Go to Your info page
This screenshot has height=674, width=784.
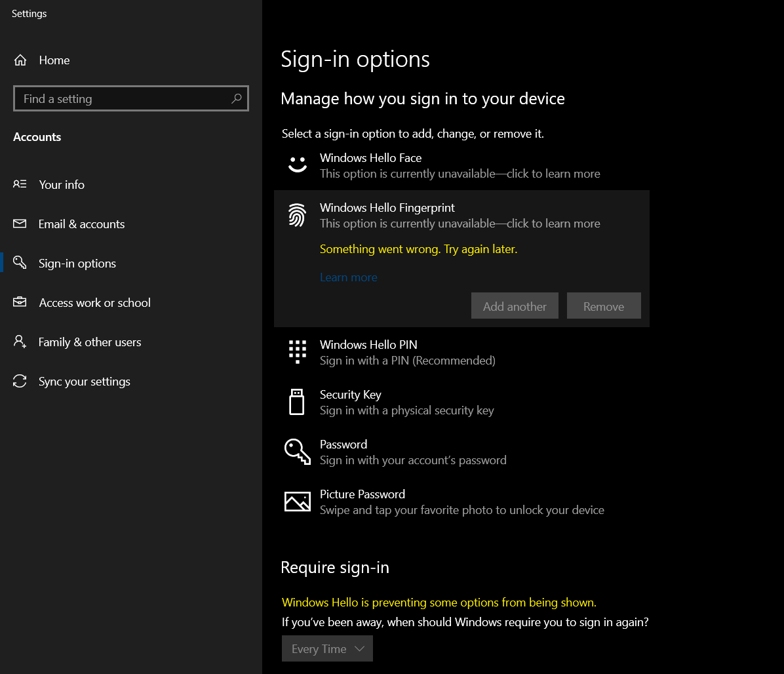pos(131,184)
